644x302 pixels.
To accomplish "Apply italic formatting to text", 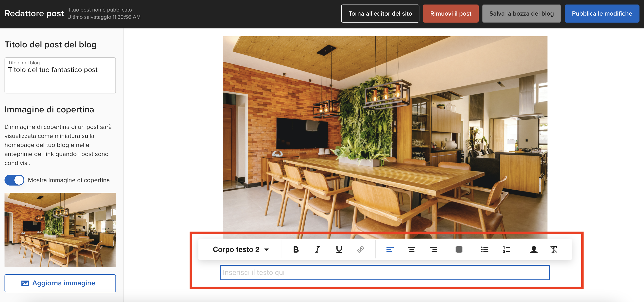I will 317,249.
